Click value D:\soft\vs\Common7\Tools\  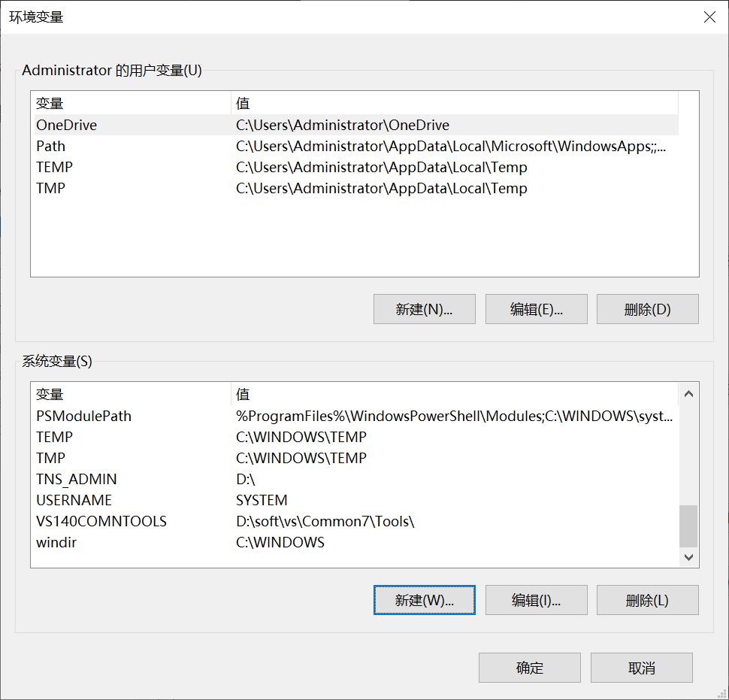point(325,521)
